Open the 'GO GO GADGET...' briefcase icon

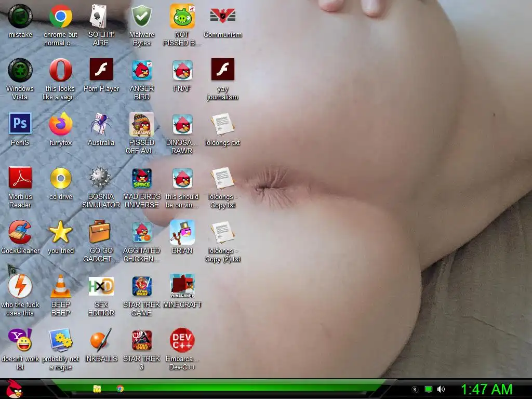(100, 231)
